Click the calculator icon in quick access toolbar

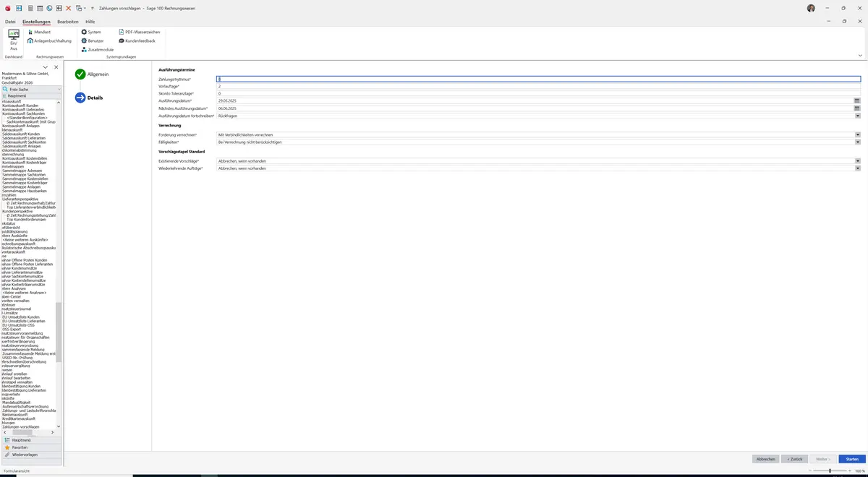pos(30,8)
